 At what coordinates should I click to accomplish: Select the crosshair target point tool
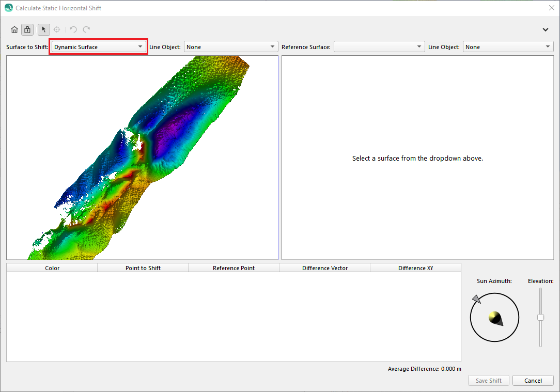[57, 29]
